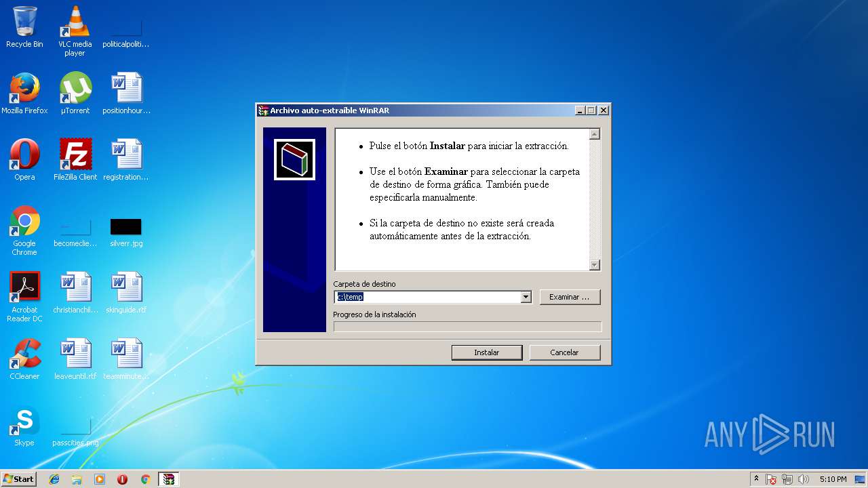868x488 pixels.
Task: Launch µTorrent desktop shortcut
Action: (75, 94)
